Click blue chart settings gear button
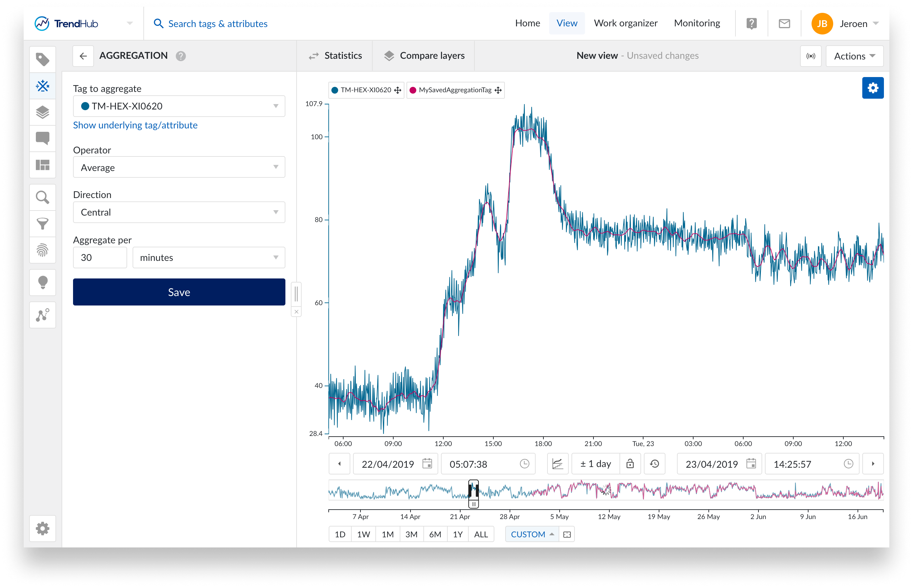Screen dimensions: 913x588 pos(872,88)
